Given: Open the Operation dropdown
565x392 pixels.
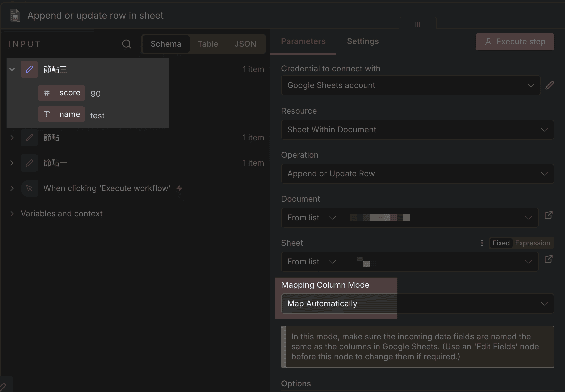Looking at the screenshot, I should (417, 174).
